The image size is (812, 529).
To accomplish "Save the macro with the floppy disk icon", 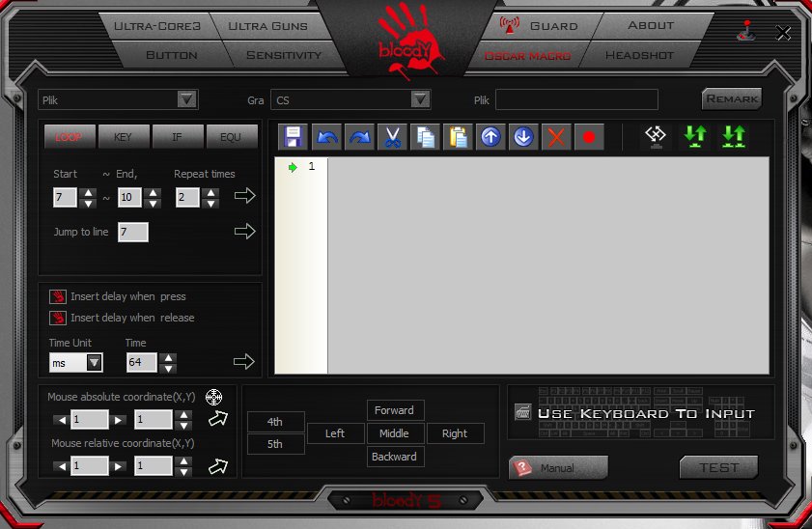I will tap(294, 137).
